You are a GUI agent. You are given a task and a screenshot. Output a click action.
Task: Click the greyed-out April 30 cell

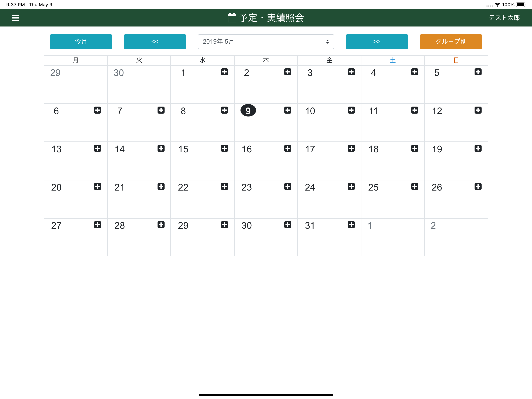click(139, 85)
